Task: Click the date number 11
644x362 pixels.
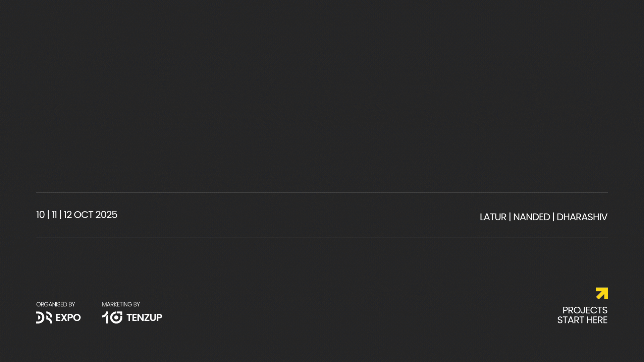Action: click(x=54, y=215)
